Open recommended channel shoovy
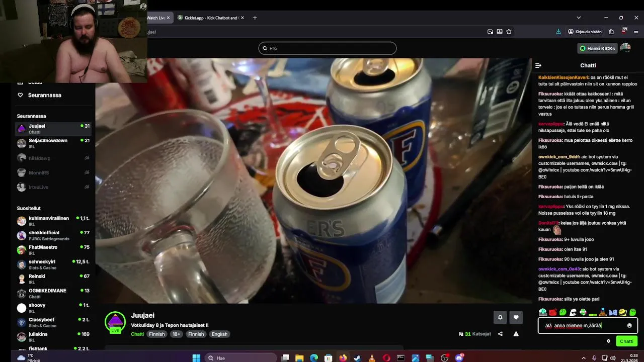 point(53,308)
